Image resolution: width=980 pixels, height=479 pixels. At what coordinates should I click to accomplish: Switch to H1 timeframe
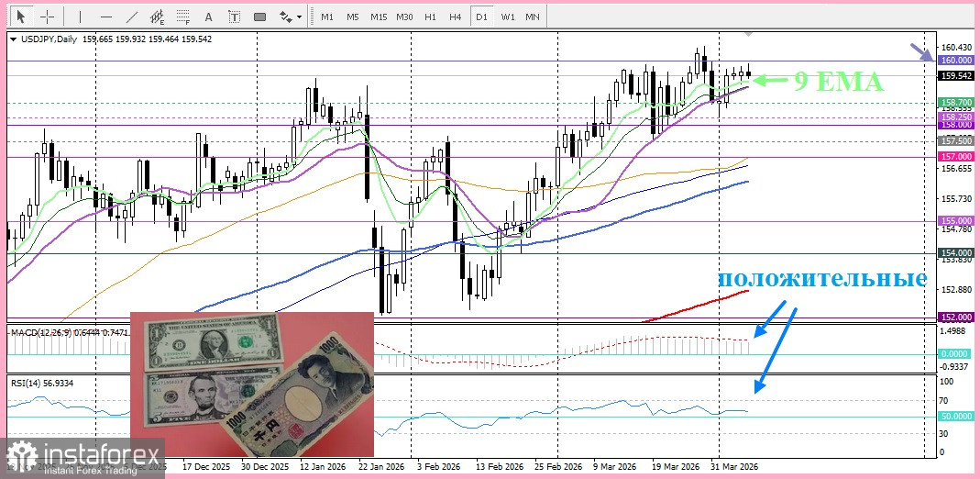(x=430, y=17)
